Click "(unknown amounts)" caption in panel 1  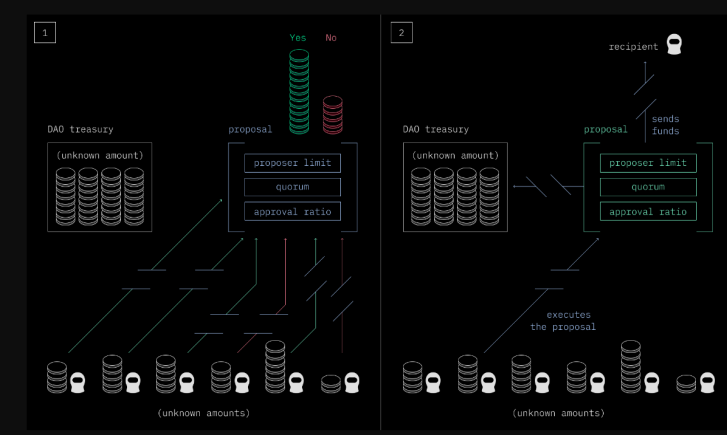tap(204, 413)
